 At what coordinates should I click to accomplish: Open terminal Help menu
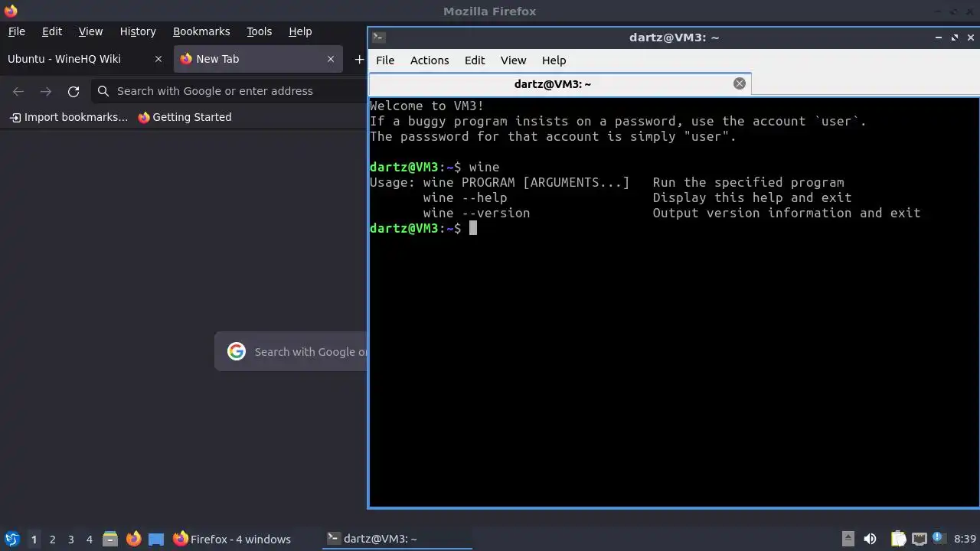[554, 60]
